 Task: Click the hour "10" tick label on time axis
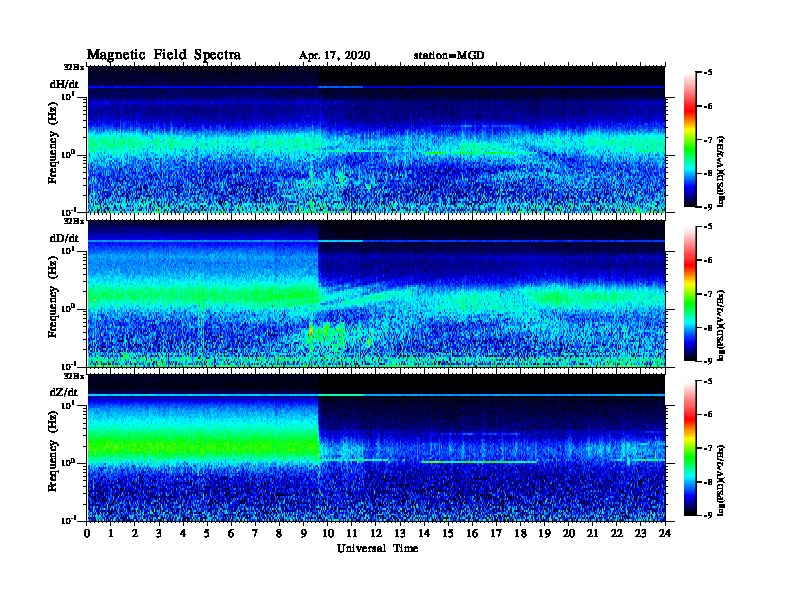click(x=327, y=533)
